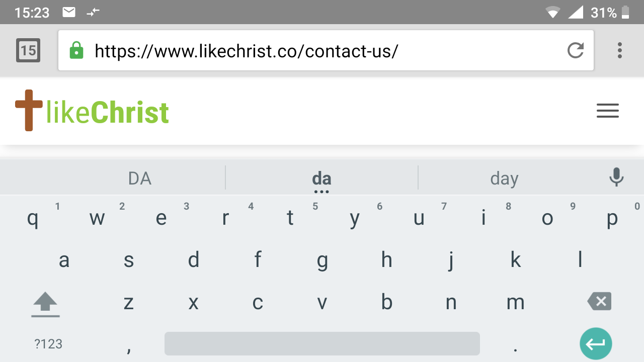Start voice input with the microphone icon

click(x=616, y=177)
